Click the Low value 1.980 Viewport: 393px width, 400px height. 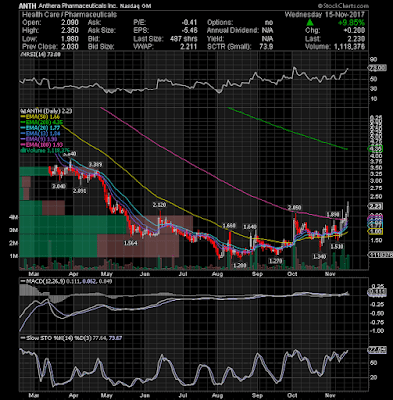pyautogui.click(x=69, y=39)
